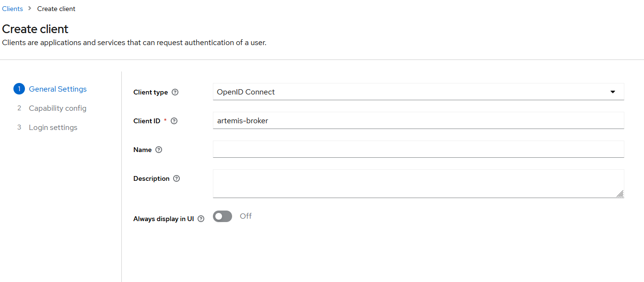Focus the empty Name input field
The width and height of the screenshot is (644, 282).
418,149
